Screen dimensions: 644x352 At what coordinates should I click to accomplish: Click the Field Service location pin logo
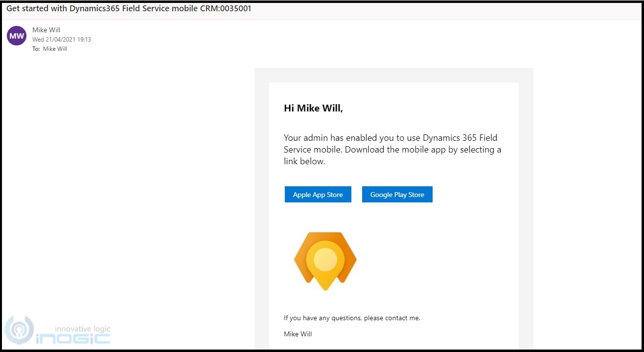(x=325, y=262)
